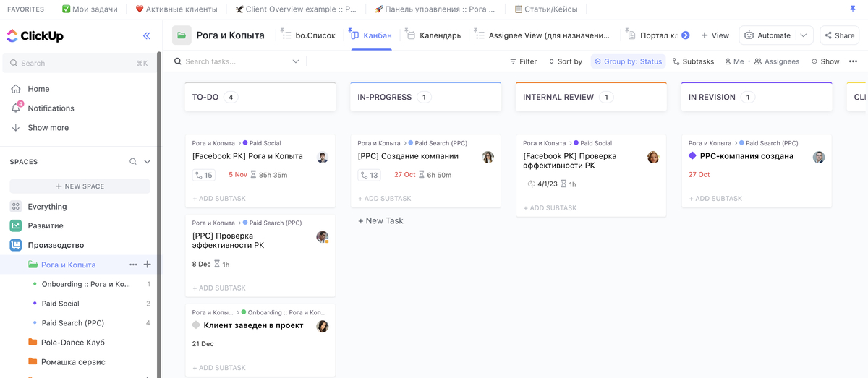Toggle the Me filter
This screenshot has height=378, width=868.
point(734,61)
